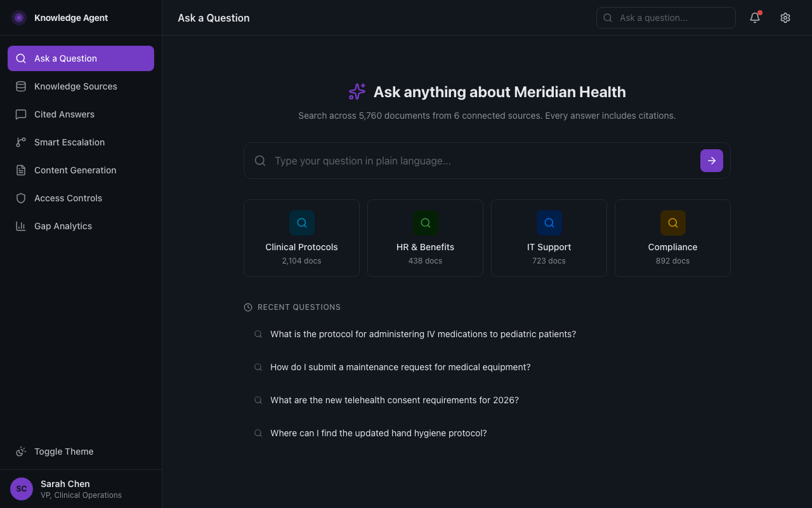Submit the question with the arrow button
Screen dimensions: 812x508
tap(711, 161)
